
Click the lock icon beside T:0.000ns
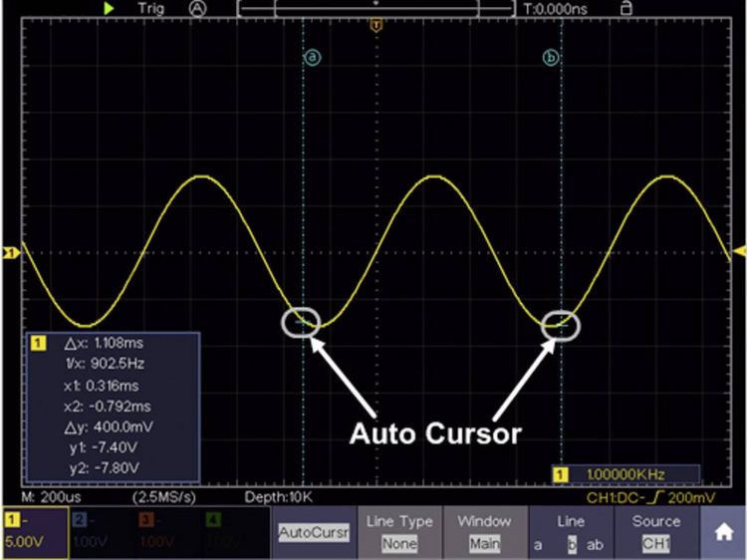click(626, 8)
